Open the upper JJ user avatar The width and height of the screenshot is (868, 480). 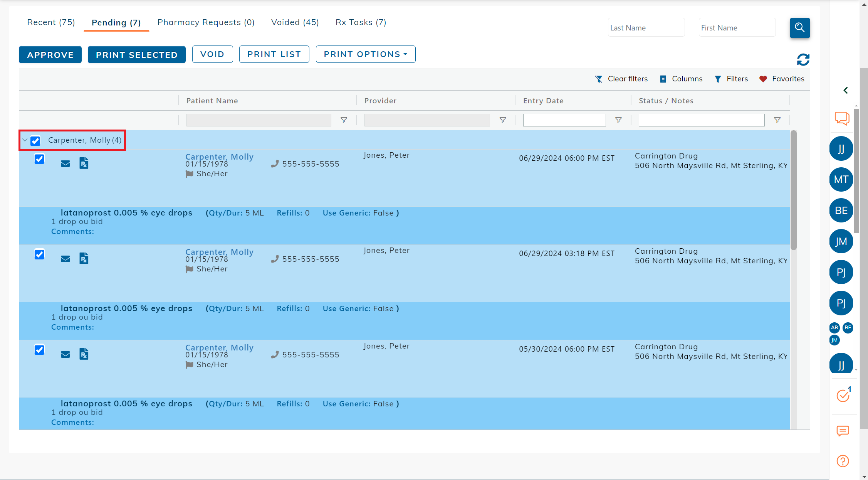pyautogui.click(x=841, y=148)
